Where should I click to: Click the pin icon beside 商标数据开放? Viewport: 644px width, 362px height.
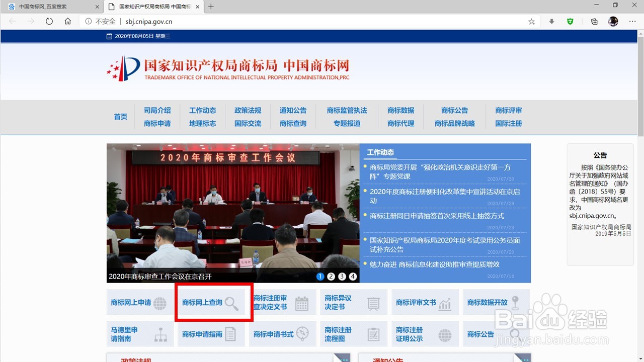tap(515, 303)
